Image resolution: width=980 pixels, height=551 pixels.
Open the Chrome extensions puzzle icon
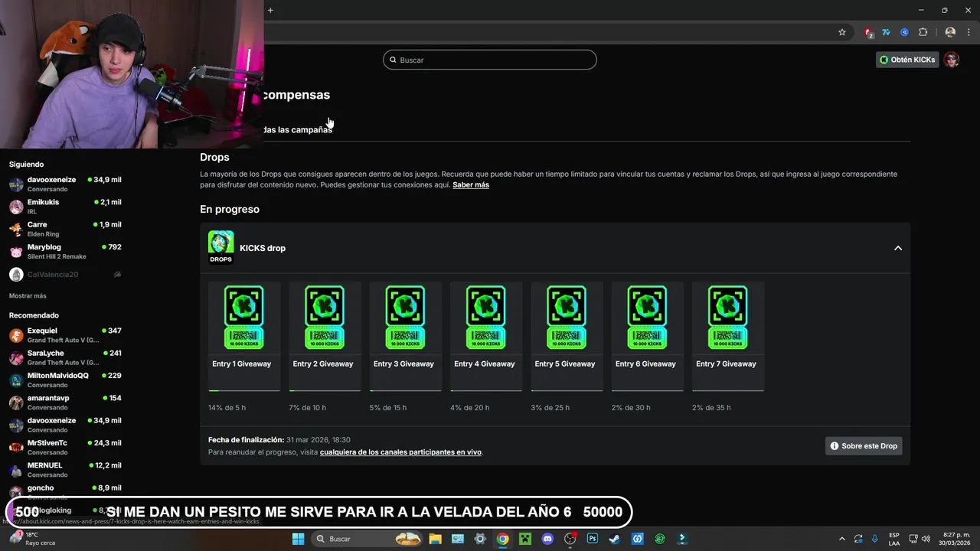point(923,32)
